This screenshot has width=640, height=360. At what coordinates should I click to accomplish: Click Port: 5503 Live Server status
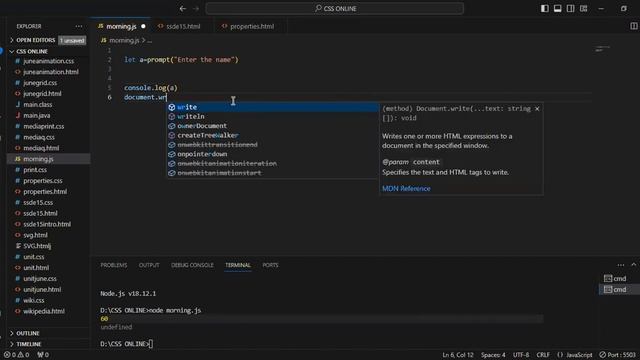[x=617, y=355]
